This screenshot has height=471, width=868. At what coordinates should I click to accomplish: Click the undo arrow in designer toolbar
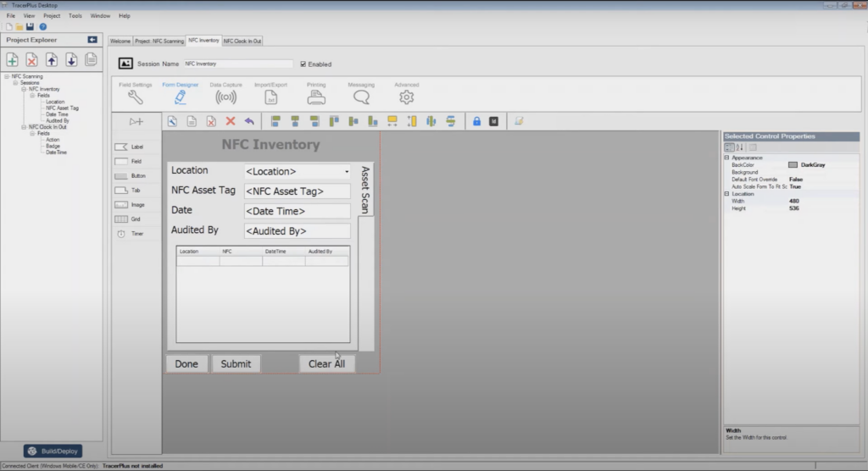[x=250, y=121]
